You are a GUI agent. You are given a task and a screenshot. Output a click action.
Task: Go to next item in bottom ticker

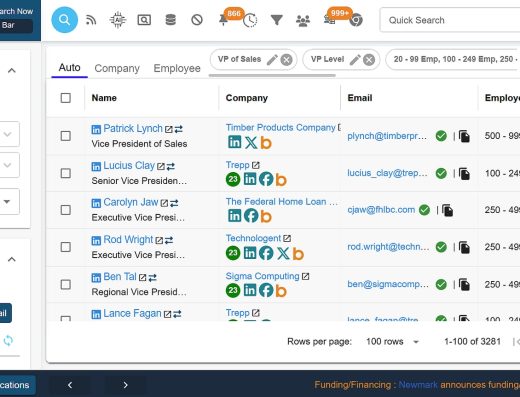click(125, 385)
